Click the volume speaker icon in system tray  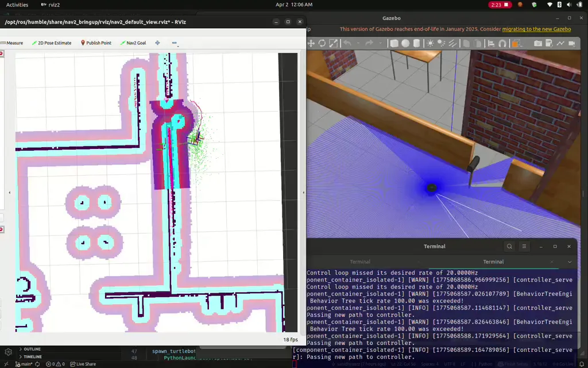click(569, 5)
